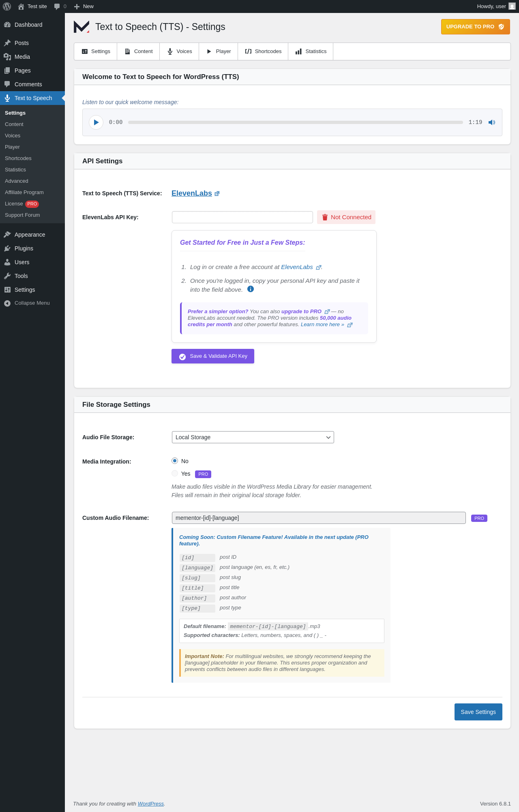This screenshot has height=812, width=519.
Task: Click the user avatar in admin bar
Action: [512, 6]
